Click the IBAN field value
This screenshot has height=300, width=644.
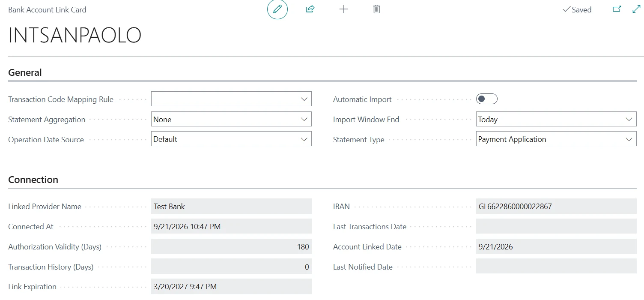click(x=556, y=206)
